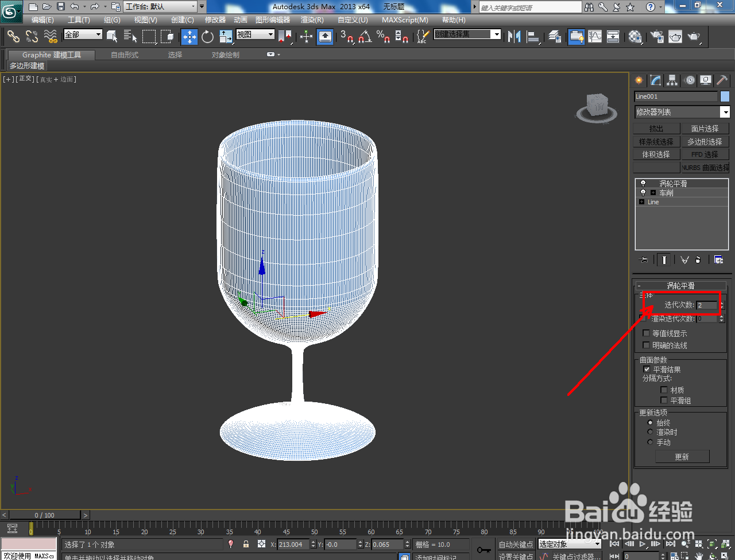Click the Select and Manipulate icon
Image resolution: width=735 pixels, height=560 pixels.
point(306,37)
